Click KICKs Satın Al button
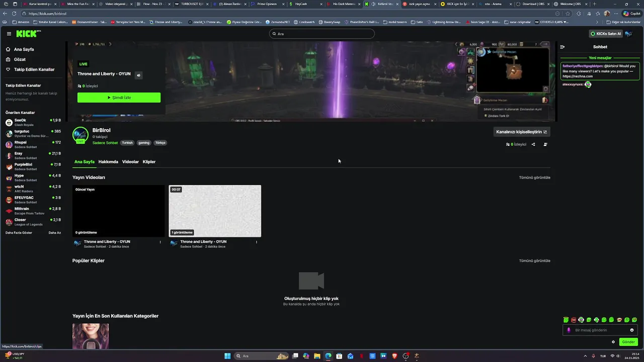The width and height of the screenshot is (644, 362). 606,34
